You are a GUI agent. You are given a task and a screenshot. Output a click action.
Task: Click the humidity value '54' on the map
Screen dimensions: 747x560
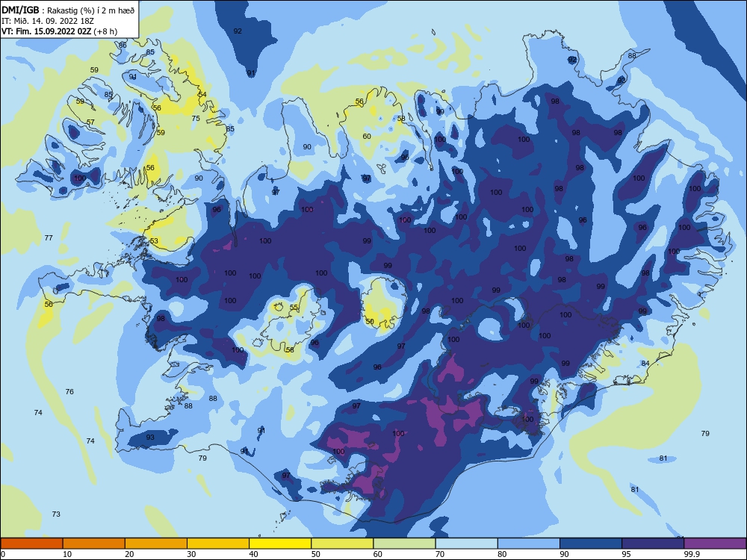click(x=202, y=94)
